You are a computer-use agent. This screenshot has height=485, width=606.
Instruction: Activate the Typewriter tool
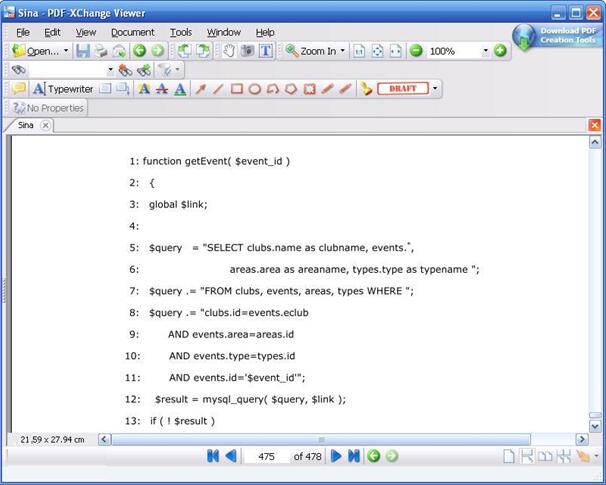click(x=63, y=89)
